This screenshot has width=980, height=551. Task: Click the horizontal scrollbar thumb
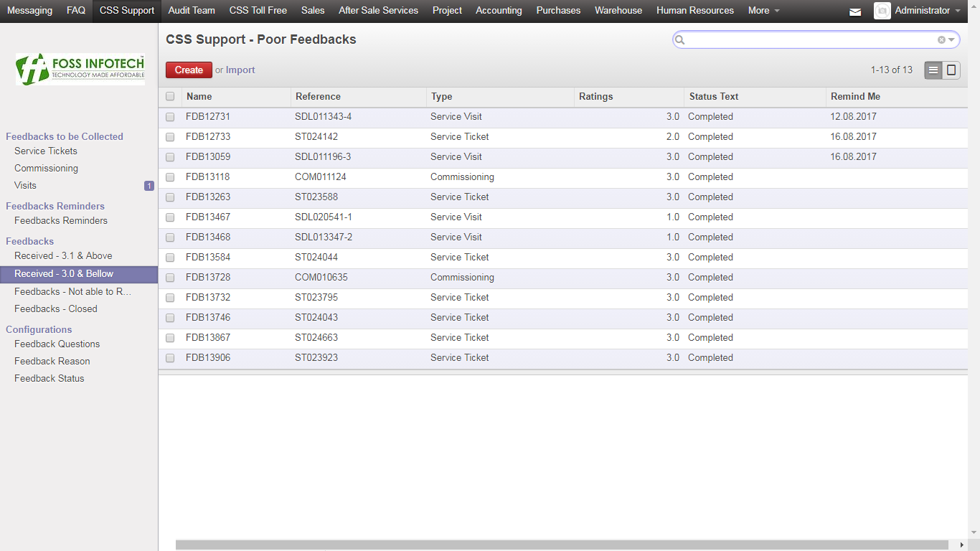tap(562, 545)
